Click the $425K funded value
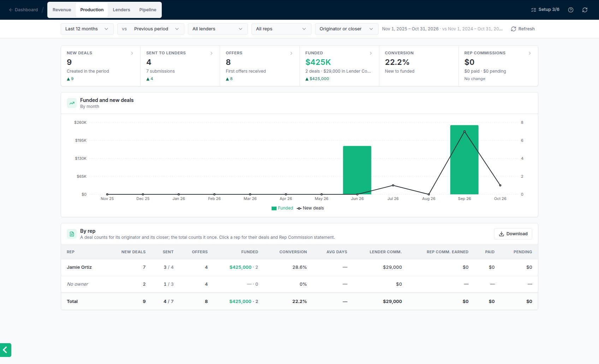The width and height of the screenshot is (599, 364). pyautogui.click(x=318, y=62)
